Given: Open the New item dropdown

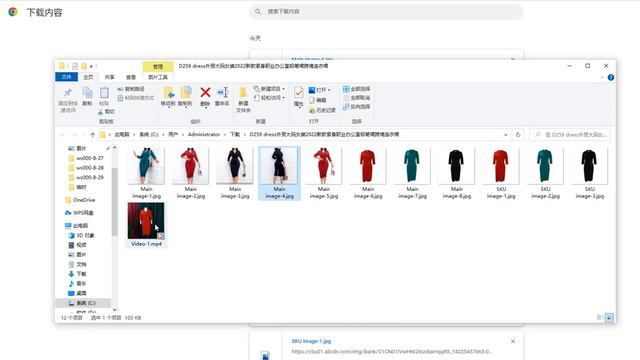Looking at the screenshot, I should tap(269, 89).
